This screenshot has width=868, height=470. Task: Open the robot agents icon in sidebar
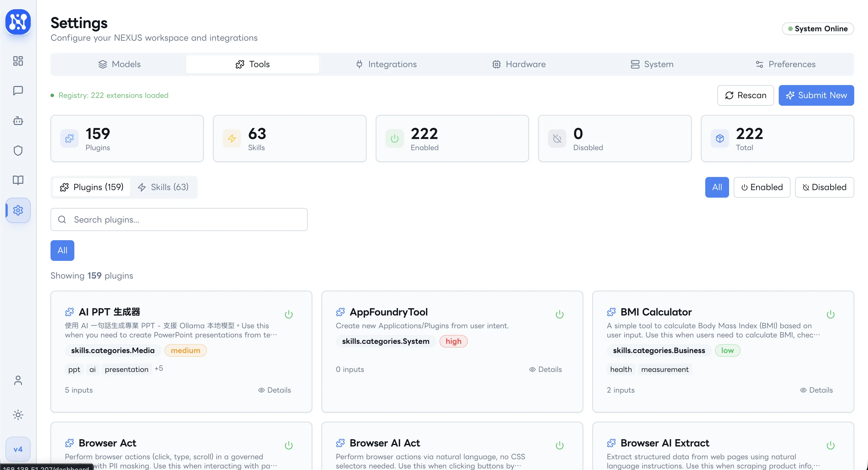tap(18, 121)
